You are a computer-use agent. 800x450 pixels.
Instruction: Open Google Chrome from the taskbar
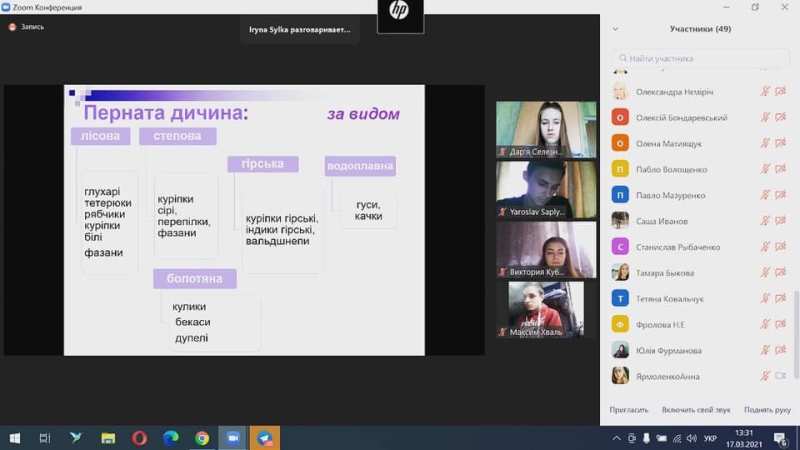(202, 438)
